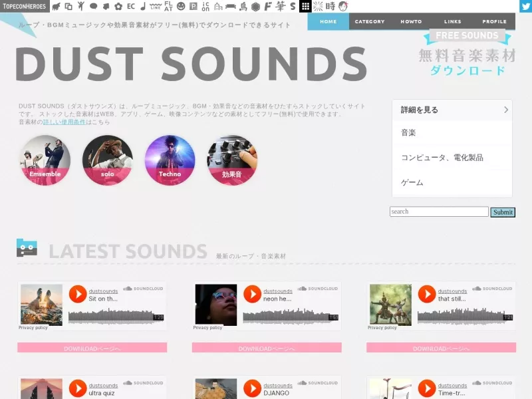Select the Techno category circle
The width and height of the screenshot is (532, 399).
(170, 160)
